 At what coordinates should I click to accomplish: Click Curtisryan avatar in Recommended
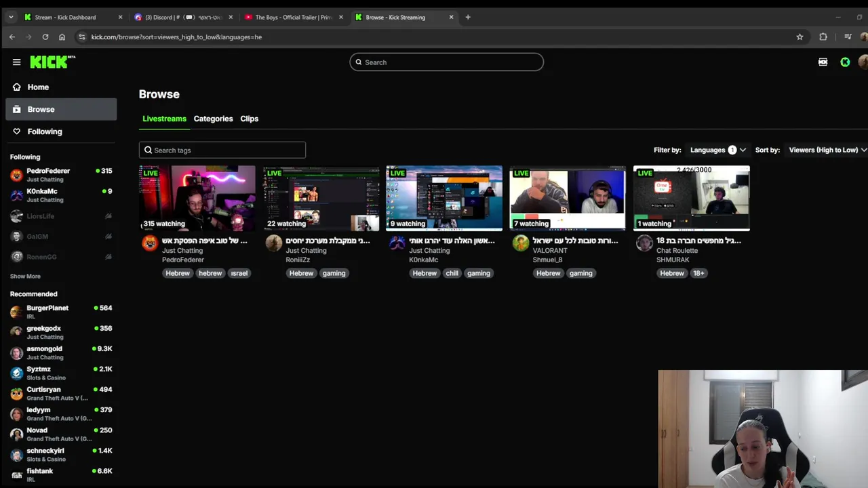point(16,393)
